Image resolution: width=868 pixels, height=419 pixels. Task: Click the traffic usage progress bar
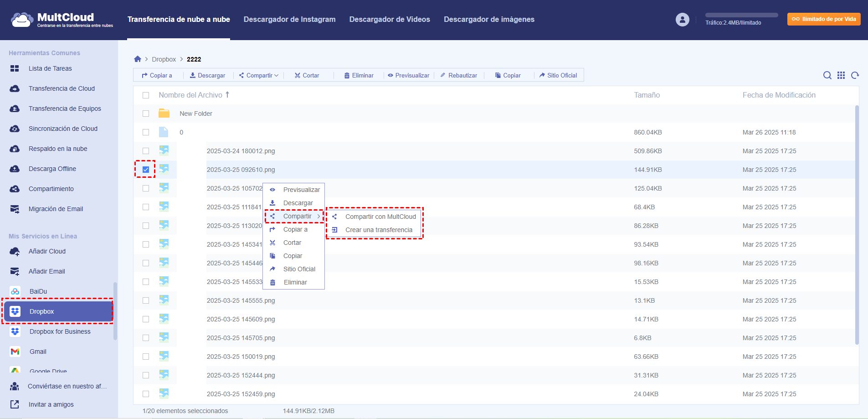[741, 15]
